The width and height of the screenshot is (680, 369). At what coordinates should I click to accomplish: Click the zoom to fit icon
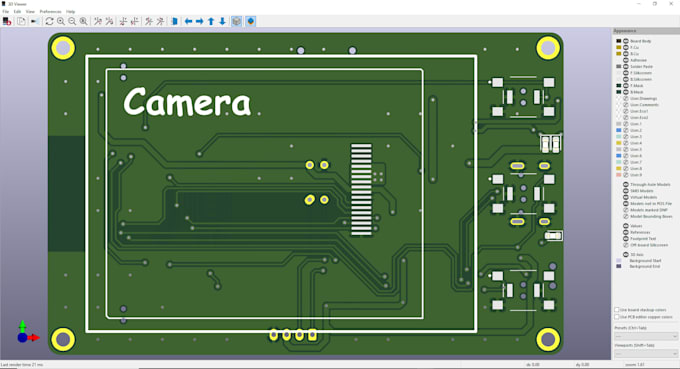point(83,21)
